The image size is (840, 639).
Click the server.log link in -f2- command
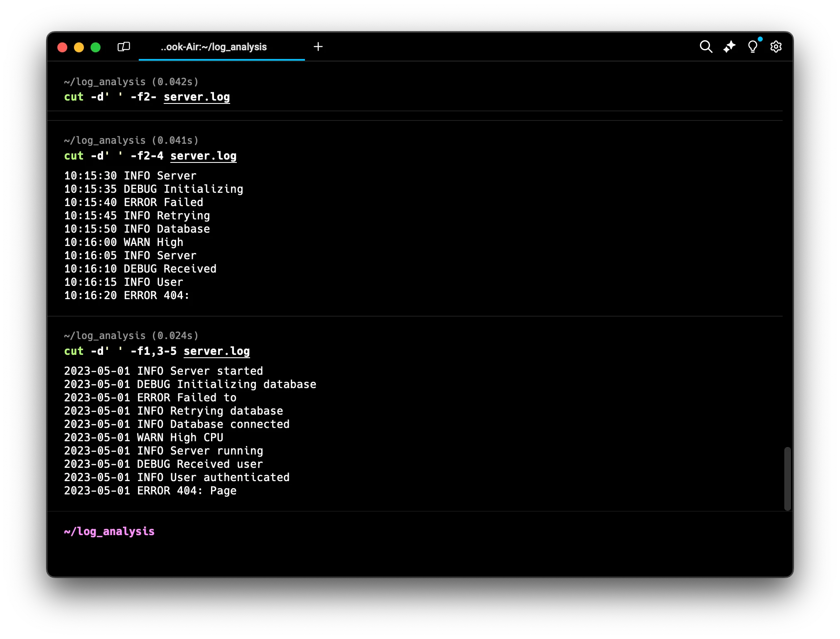196,97
